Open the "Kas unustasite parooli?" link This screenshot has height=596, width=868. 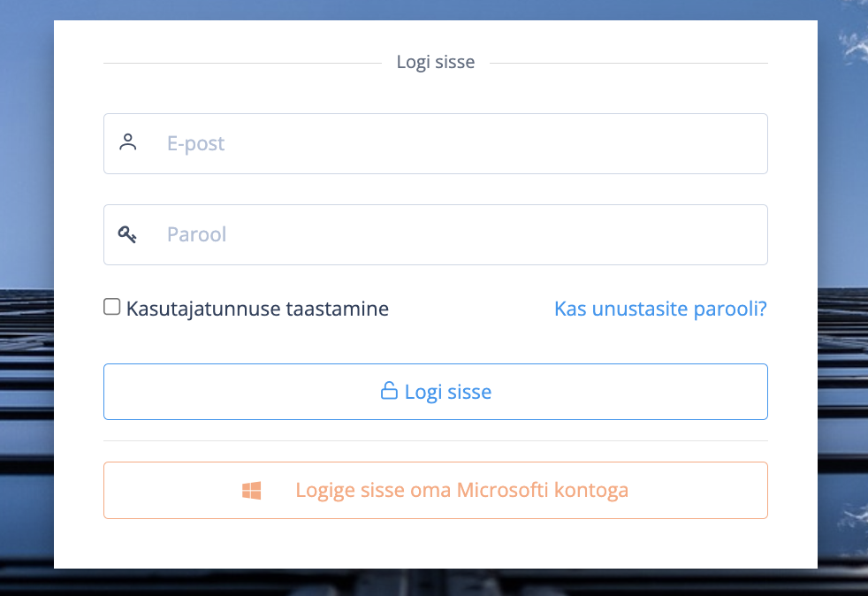point(659,309)
